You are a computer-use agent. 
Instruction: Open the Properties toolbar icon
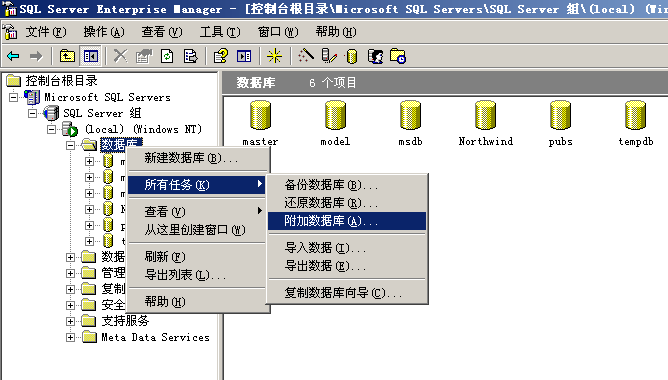point(144,56)
